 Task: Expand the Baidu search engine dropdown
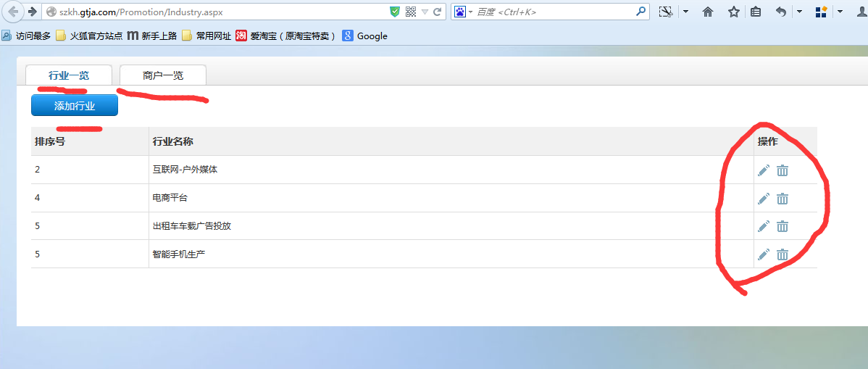(x=470, y=12)
